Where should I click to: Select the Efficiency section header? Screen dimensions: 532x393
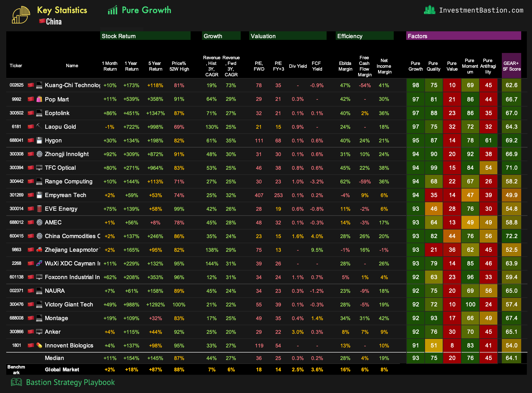pyautogui.click(x=365, y=36)
